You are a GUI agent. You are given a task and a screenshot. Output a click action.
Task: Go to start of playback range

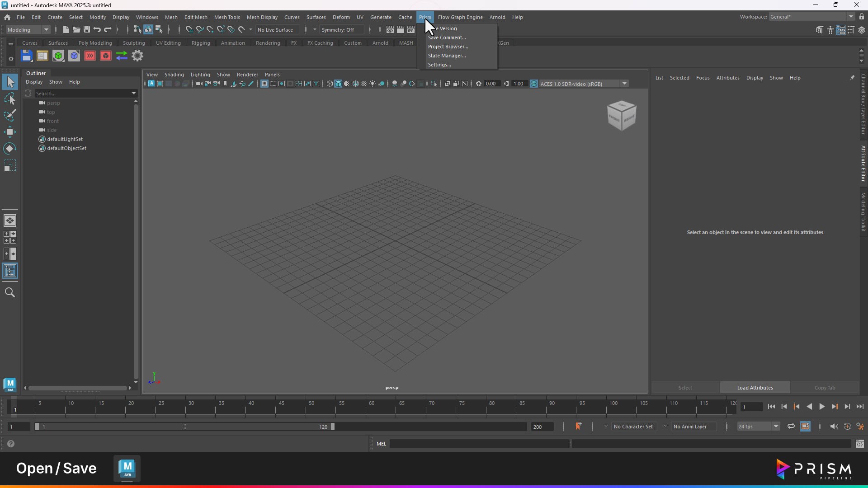pyautogui.click(x=771, y=407)
